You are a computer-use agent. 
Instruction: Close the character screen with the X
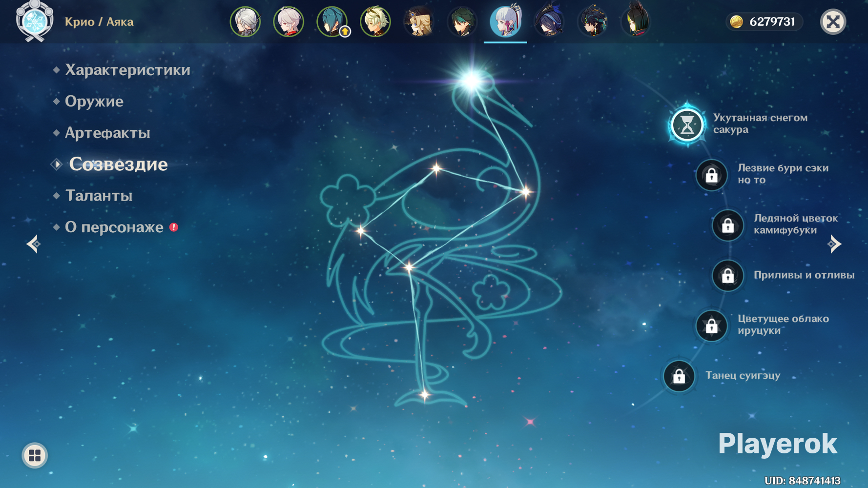click(833, 21)
